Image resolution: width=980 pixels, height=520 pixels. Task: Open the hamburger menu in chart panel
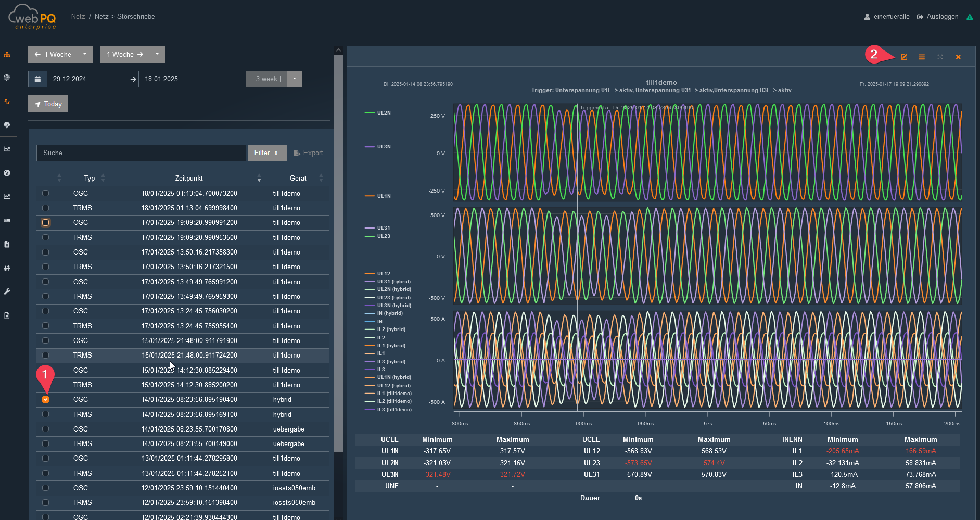point(922,57)
